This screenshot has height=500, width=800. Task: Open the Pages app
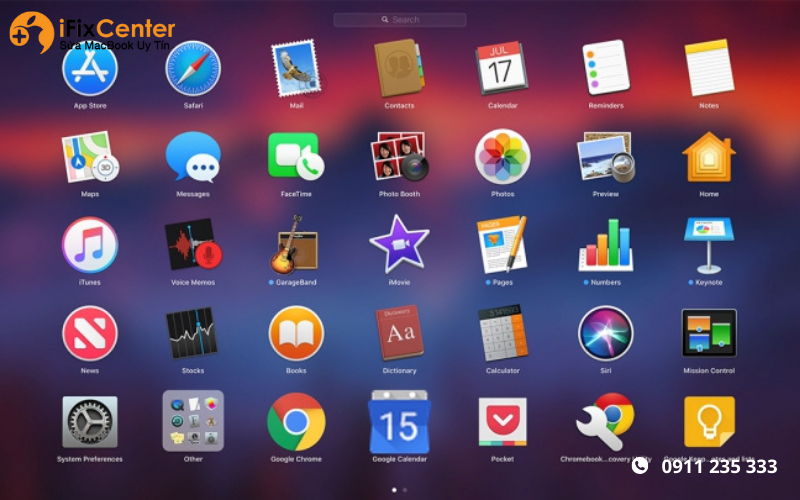[x=502, y=245]
